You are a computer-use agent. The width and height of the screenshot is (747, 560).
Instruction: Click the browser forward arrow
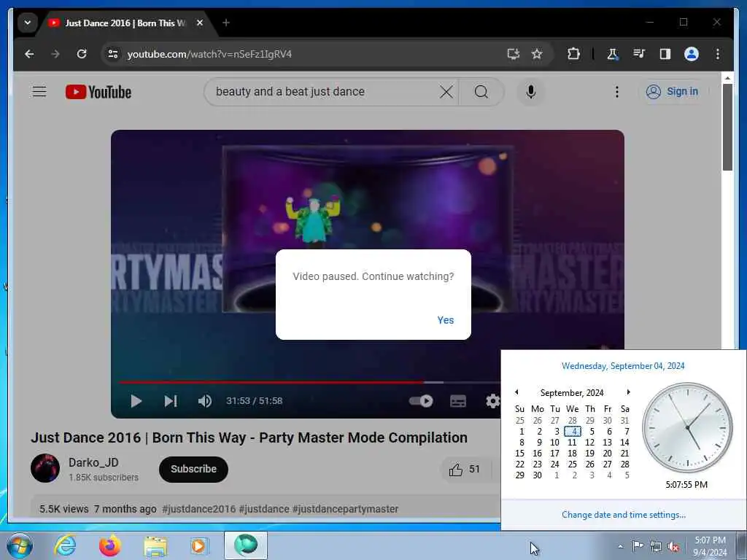tap(55, 54)
